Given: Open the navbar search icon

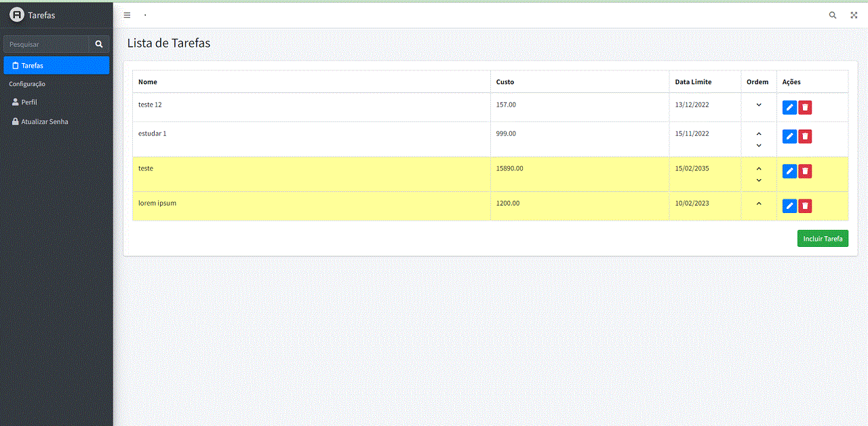Looking at the screenshot, I should (x=833, y=15).
